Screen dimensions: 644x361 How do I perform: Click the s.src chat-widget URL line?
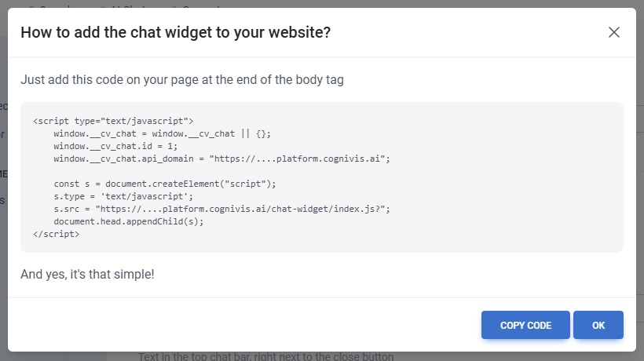point(221,209)
